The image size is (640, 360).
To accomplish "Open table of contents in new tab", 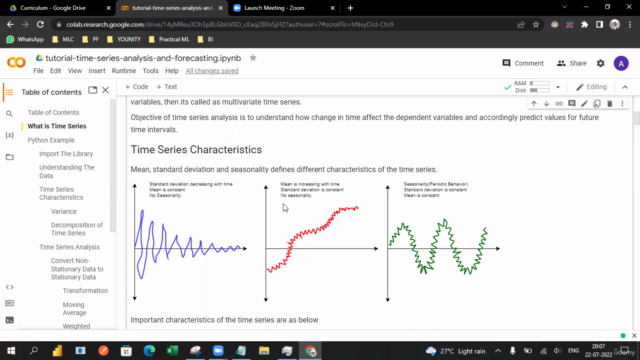I will [x=93, y=90].
